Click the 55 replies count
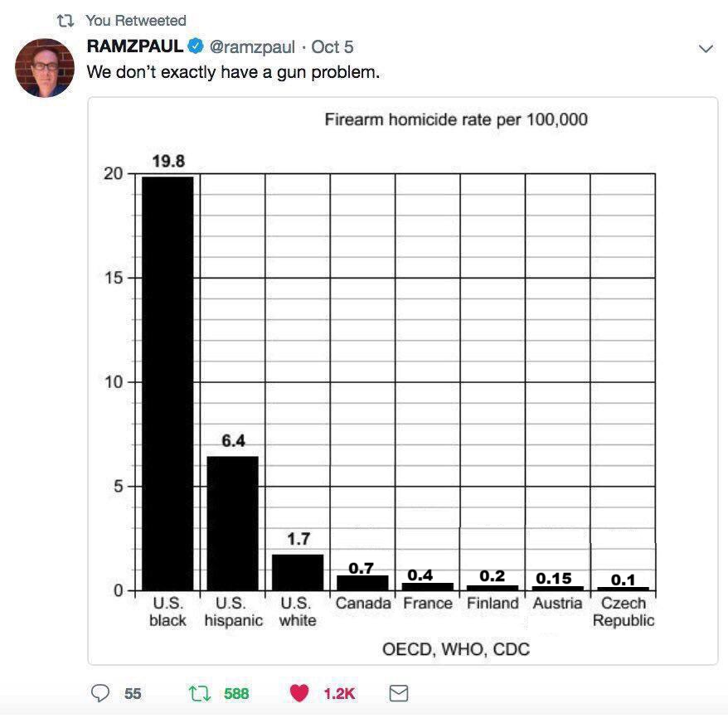Image resolution: width=728 pixels, height=718 pixels. [133, 693]
